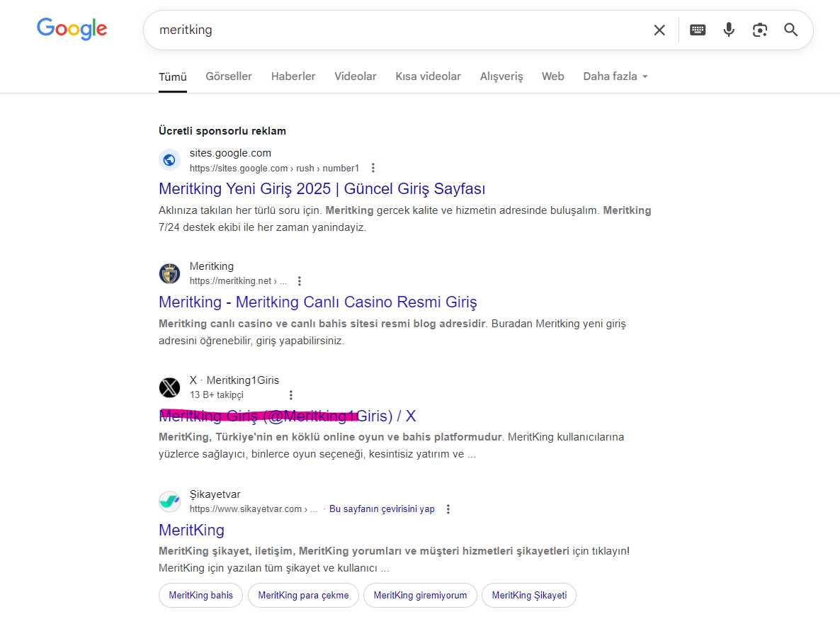840x619 pixels.
Task: Switch to the Web tab
Action: tap(553, 76)
